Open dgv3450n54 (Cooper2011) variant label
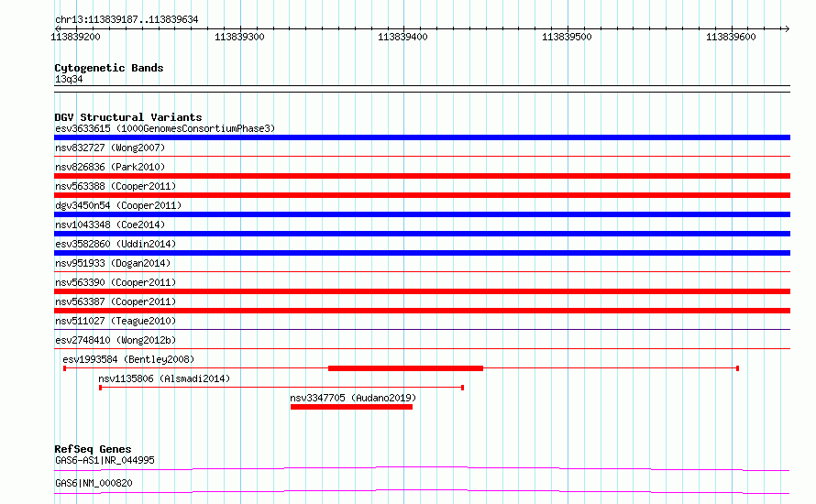This screenshot has height=504, width=816. click(x=118, y=205)
